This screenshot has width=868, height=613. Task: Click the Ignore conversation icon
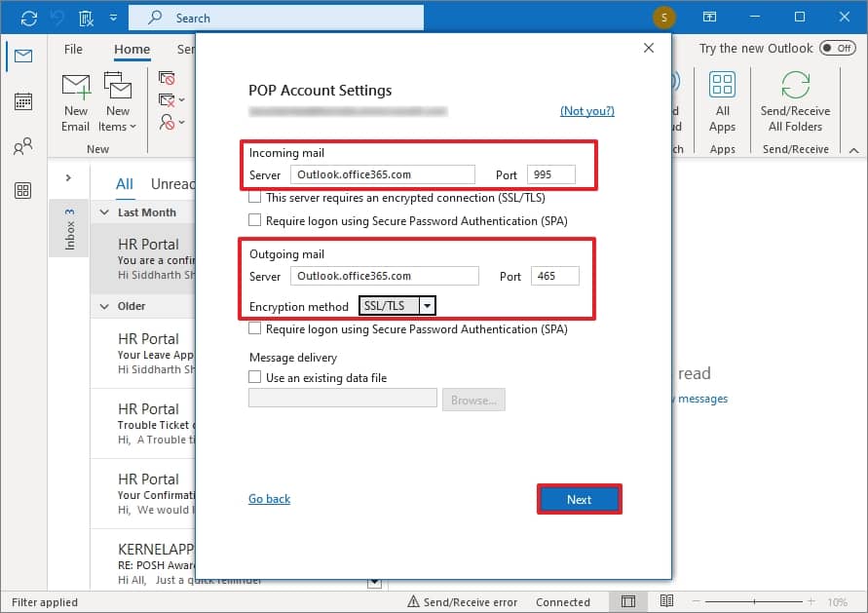pyautogui.click(x=167, y=79)
